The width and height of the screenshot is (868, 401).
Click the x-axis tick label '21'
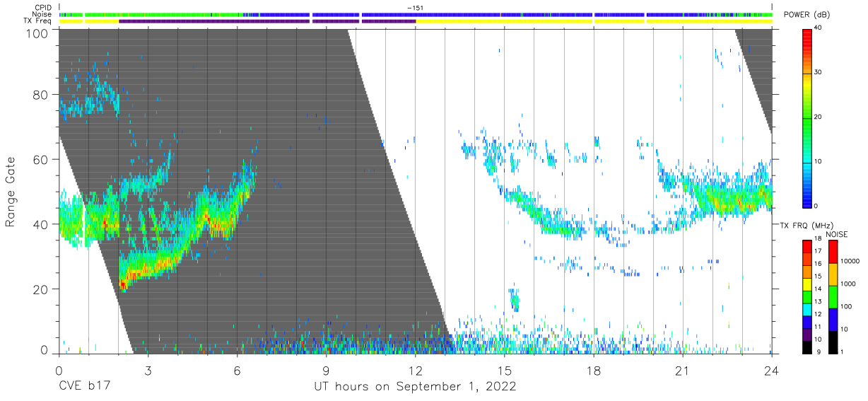click(x=682, y=370)
